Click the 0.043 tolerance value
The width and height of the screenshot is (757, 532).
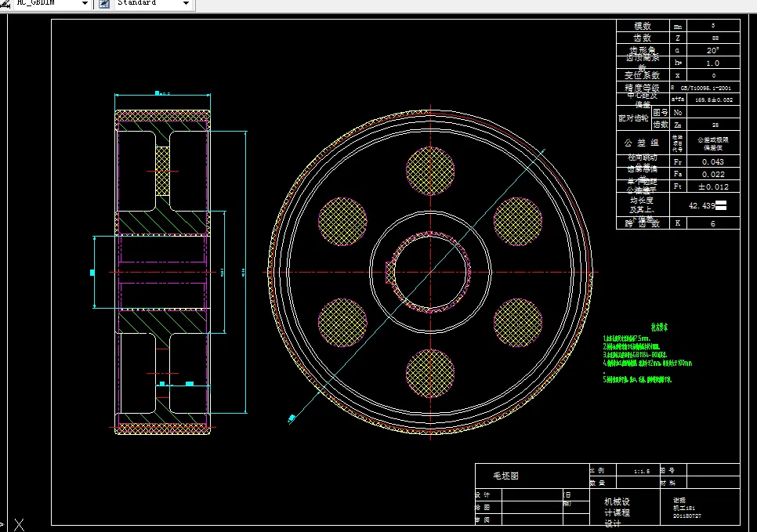pos(712,161)
